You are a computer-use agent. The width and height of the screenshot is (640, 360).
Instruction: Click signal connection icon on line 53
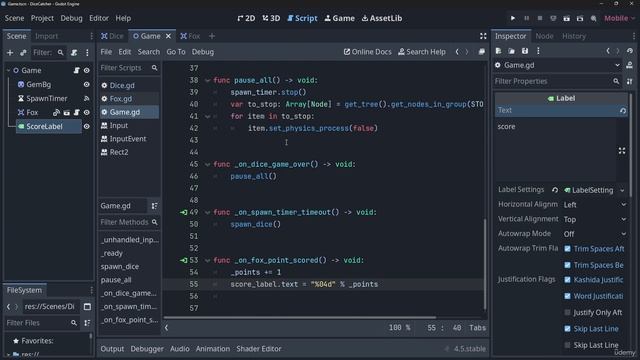tap(183, 260)
